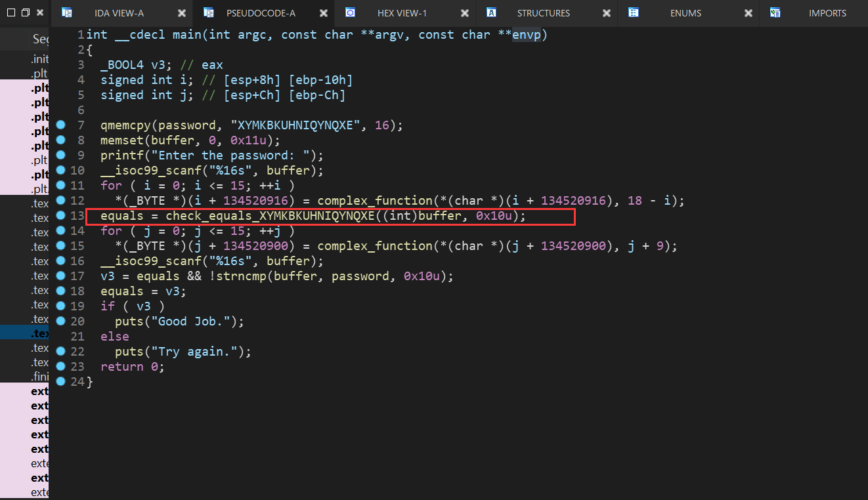Toggle breakpoint dot on line 19
This screenshot has width=868, height=500.
coord(61,306)
